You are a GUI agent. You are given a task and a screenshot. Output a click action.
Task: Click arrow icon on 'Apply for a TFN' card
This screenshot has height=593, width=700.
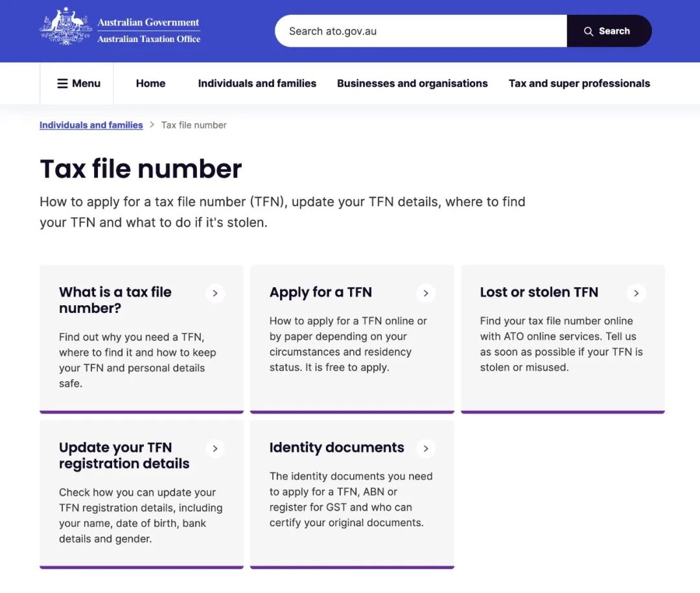pyautogui.click(x=426, y=293)
